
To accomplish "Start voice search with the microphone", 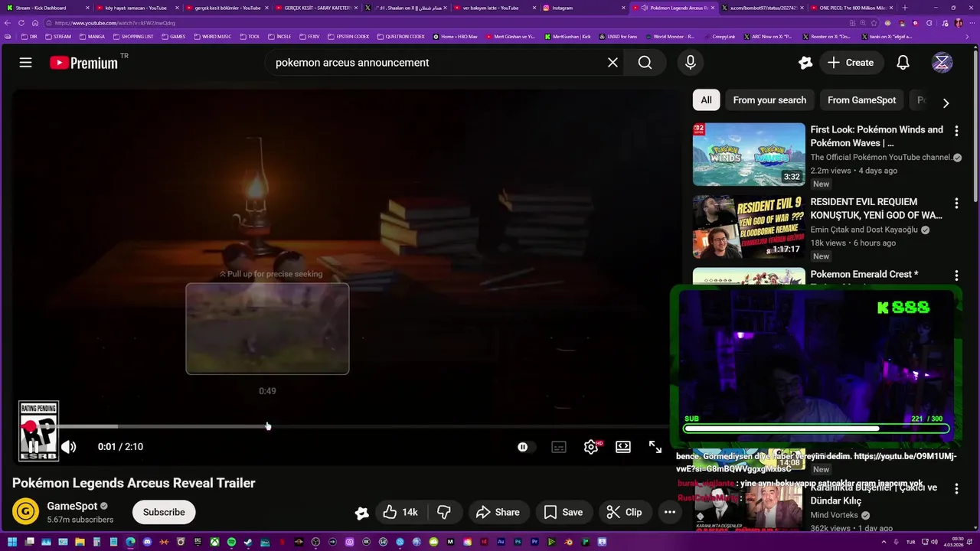I will coord(691,63).
